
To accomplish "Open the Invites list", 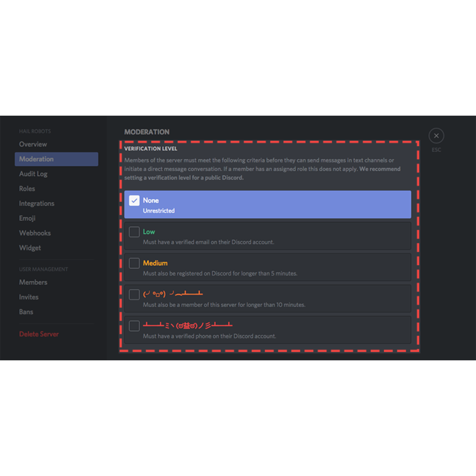I will 29,297.
